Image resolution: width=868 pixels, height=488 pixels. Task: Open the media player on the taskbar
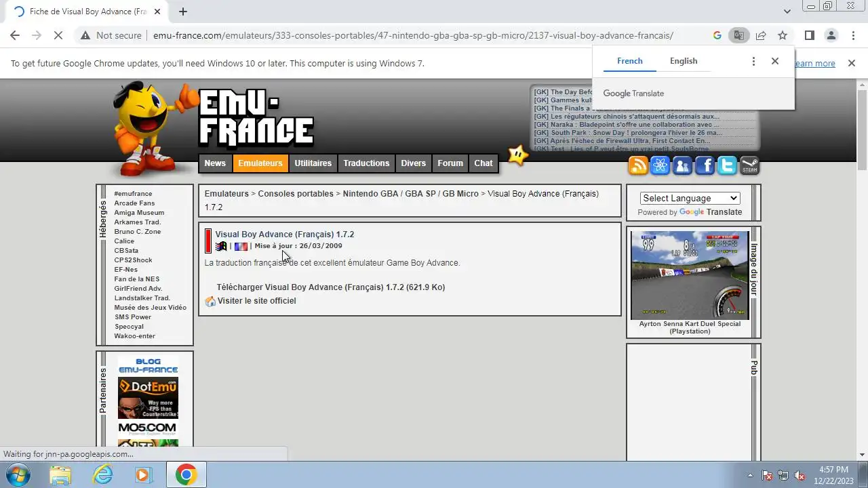pos(144,474)
